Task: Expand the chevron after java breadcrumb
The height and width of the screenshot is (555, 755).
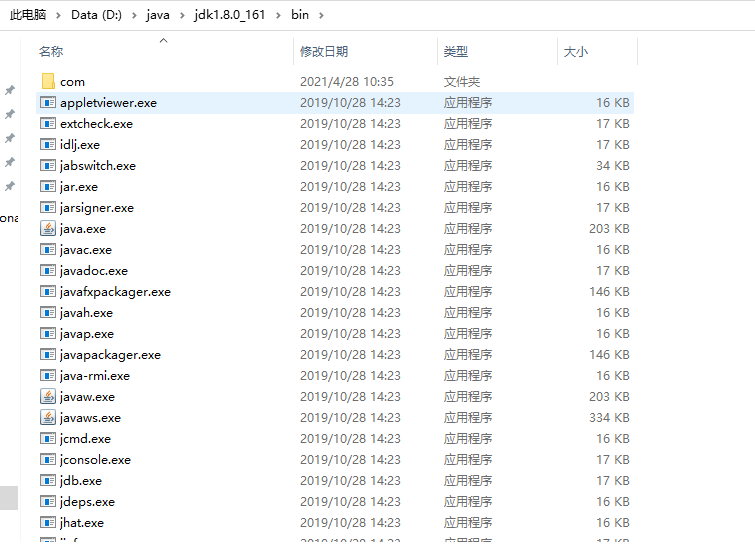Action: click(x=182, y=15)
